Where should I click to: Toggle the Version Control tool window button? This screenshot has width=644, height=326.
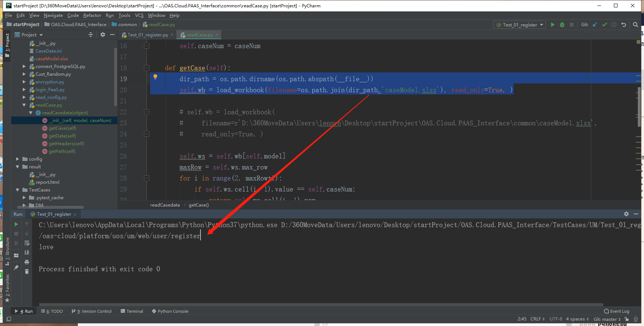point(92,311)
